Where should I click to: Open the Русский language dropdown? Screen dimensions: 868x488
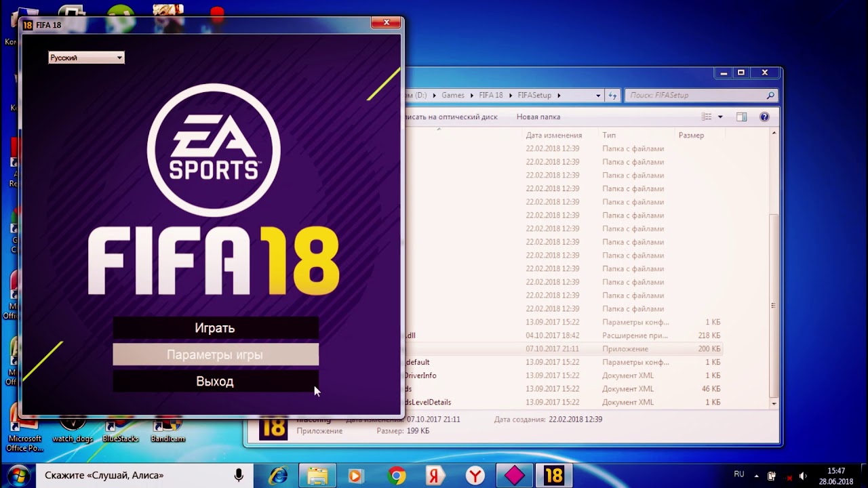[x=86, y=58]
